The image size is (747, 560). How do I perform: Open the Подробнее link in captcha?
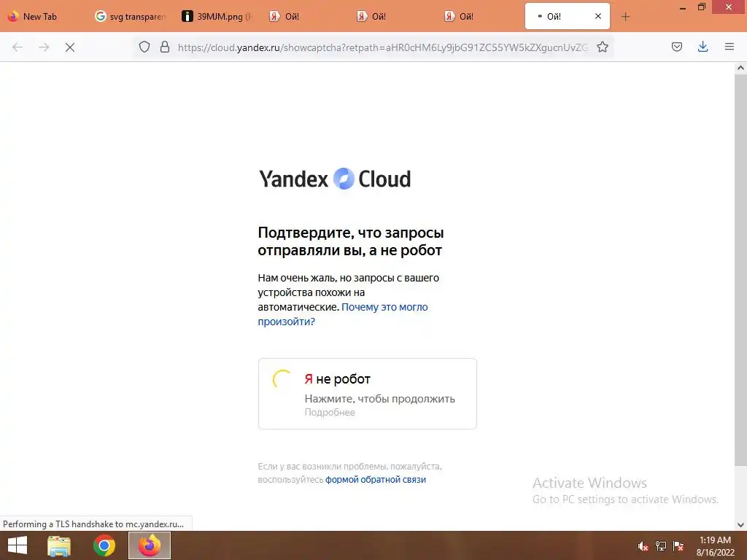pyautogui.click(x=330, y=413)
